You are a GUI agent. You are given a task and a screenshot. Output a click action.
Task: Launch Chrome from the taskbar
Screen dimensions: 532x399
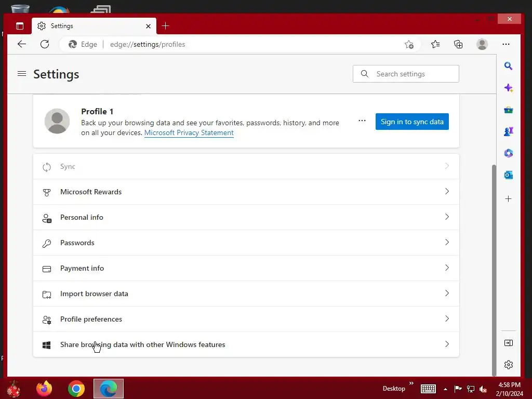tap(76, 389)
